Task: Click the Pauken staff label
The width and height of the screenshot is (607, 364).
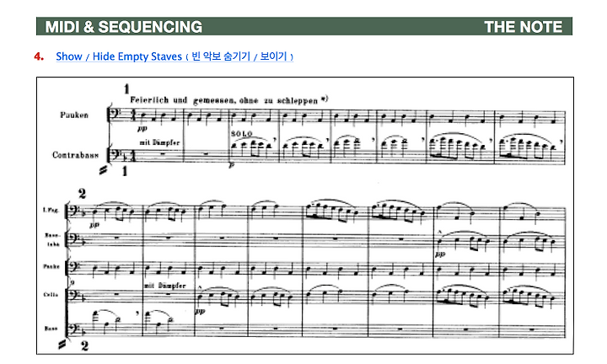Action: coord(74,115)
